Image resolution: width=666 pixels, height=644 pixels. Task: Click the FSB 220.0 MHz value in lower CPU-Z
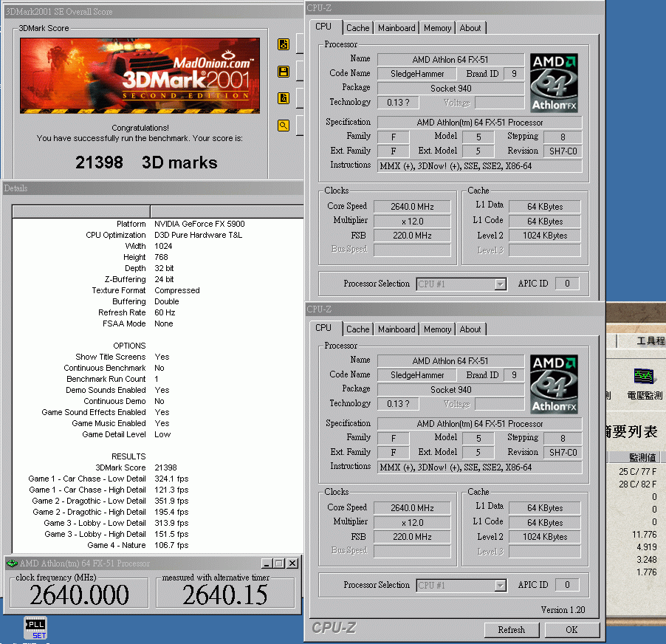(412, 537)
